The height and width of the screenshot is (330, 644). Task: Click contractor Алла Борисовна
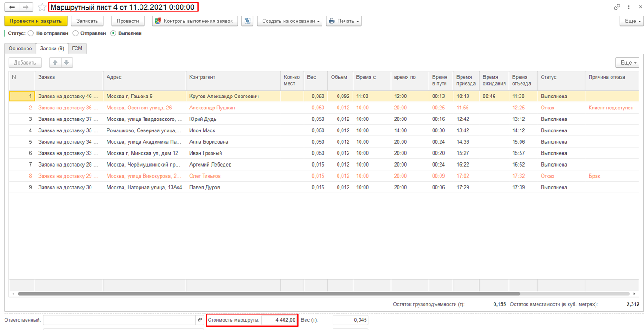coord(209,142)
